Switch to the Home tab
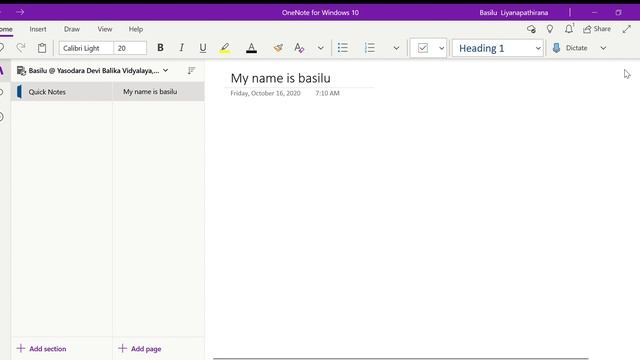Screen dimensions: 640x360 pyautogui.click(x=6, y=29)
